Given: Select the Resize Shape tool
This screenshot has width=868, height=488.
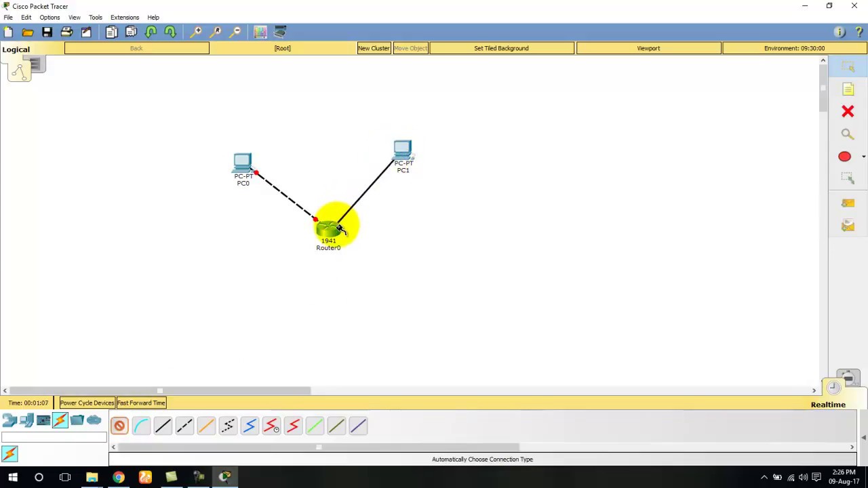Looking at the screenshot, I should [848, 179].
